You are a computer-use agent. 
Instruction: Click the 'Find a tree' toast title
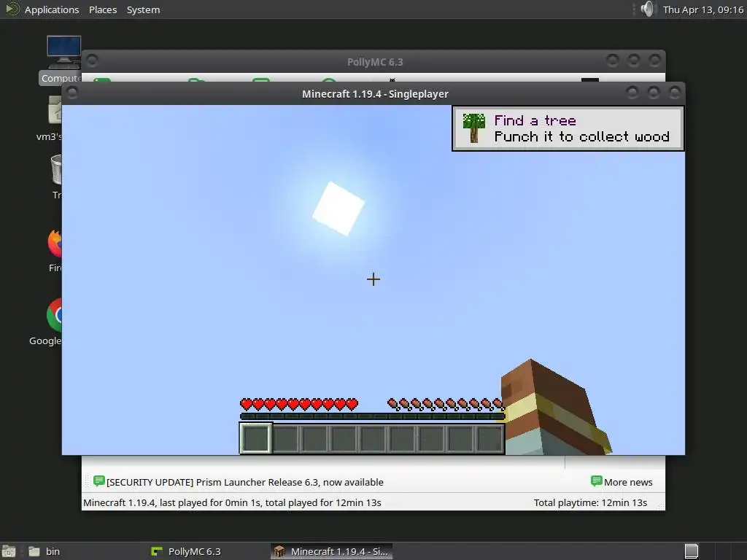pos(535,120)
